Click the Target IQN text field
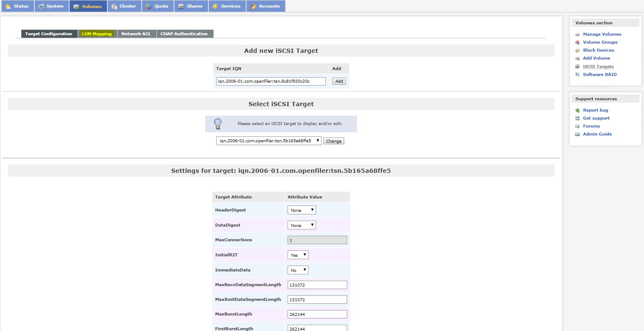This screenshot has height=331, width=644. point(271,81)
